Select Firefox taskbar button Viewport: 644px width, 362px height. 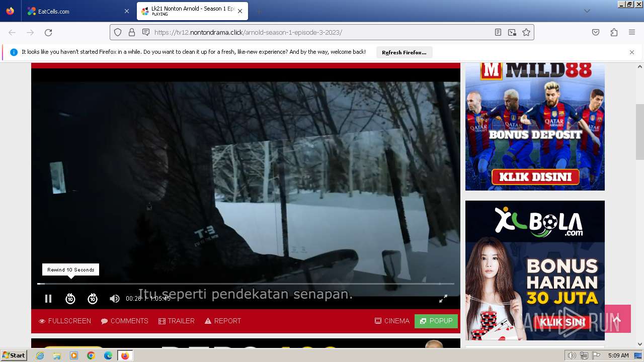[x=125, y=355]
